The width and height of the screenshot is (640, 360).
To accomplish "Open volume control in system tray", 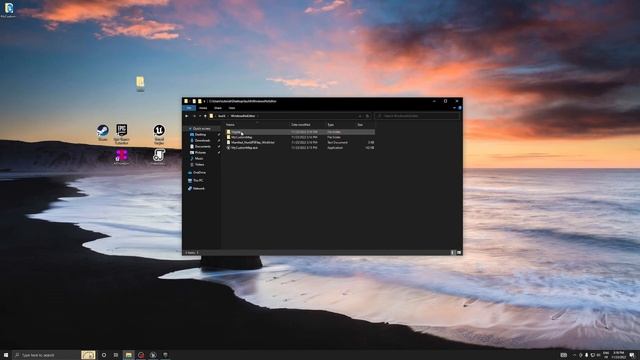I will click(598, 355).
